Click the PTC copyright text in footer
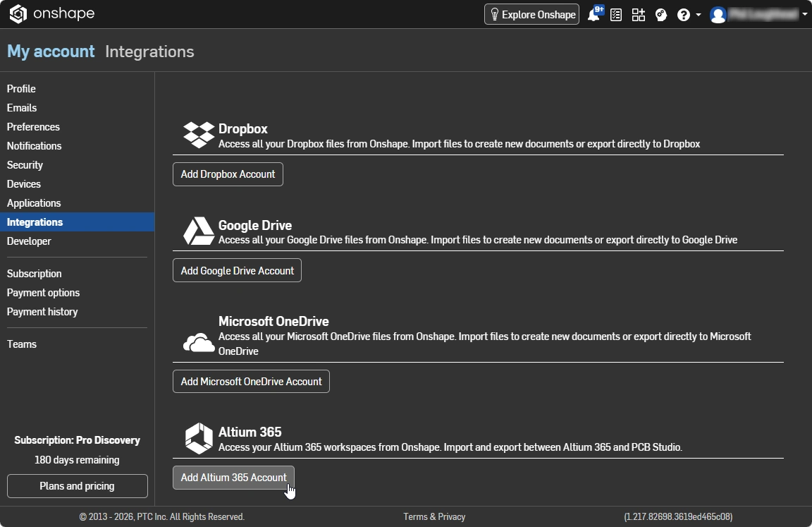 point(161,516)
